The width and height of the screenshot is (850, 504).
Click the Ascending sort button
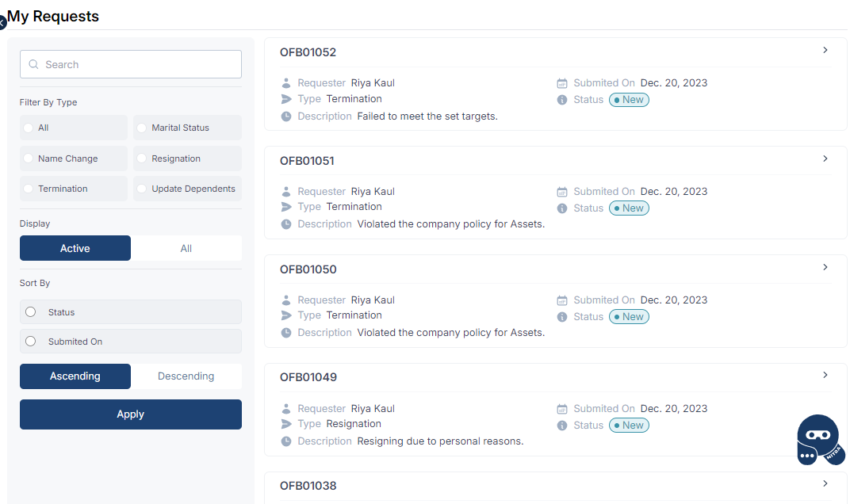click(x=75, y=376)
